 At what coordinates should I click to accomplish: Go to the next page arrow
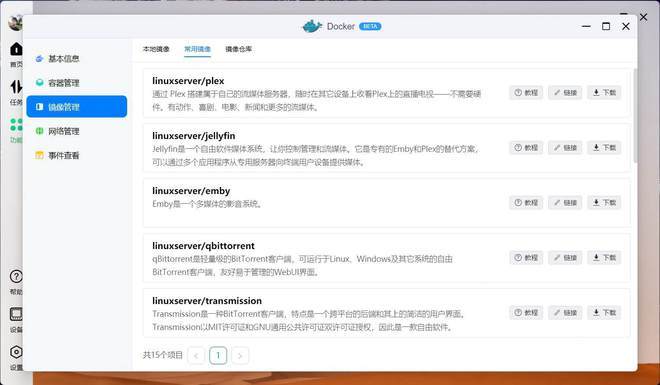point(240,356)
